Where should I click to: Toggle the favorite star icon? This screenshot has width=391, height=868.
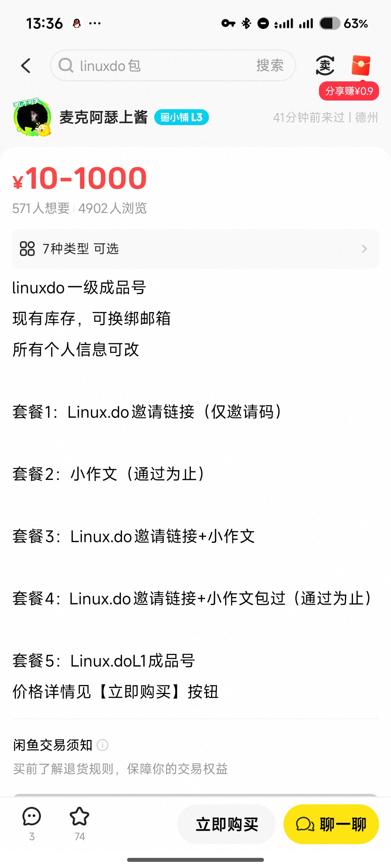(x=79, y=816)
